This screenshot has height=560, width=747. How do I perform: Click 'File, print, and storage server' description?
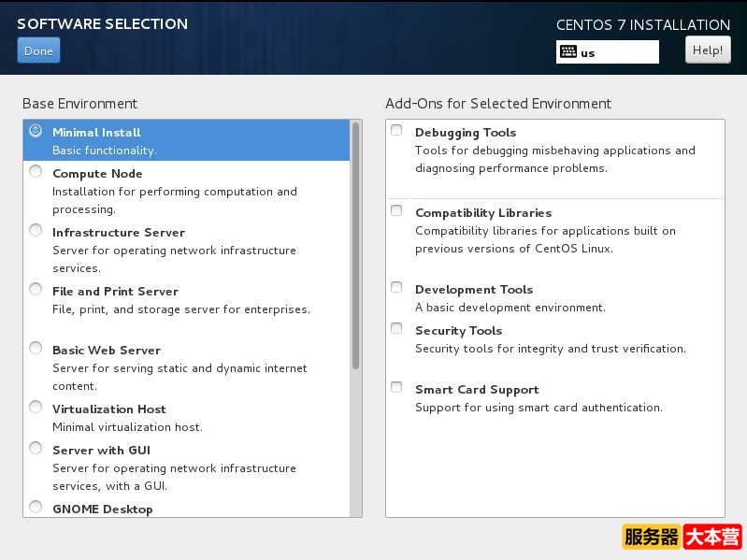tap(181, 309)
